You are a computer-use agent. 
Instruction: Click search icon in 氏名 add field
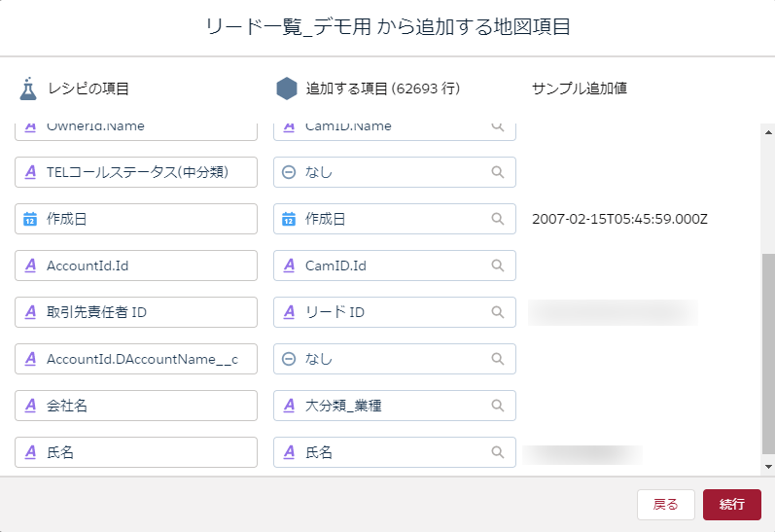[x=497, y=452]
